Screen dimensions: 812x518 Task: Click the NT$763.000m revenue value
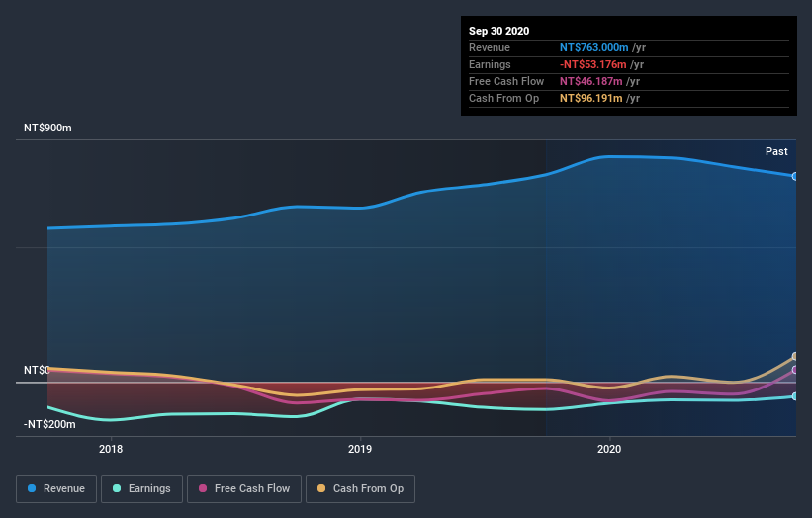pos(594,47)
